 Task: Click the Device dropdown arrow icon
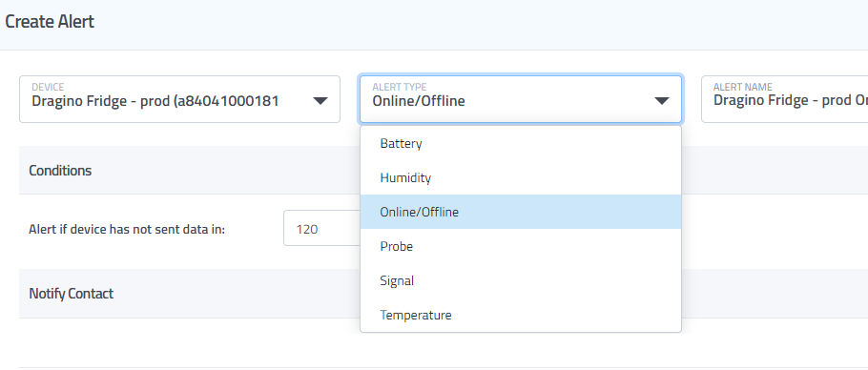tap(320, 101)
